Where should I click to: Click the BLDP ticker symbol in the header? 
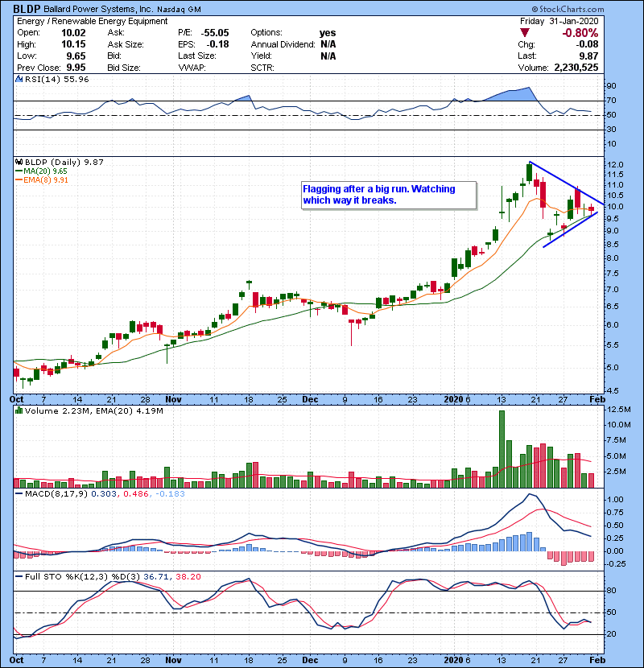(27, 9)
